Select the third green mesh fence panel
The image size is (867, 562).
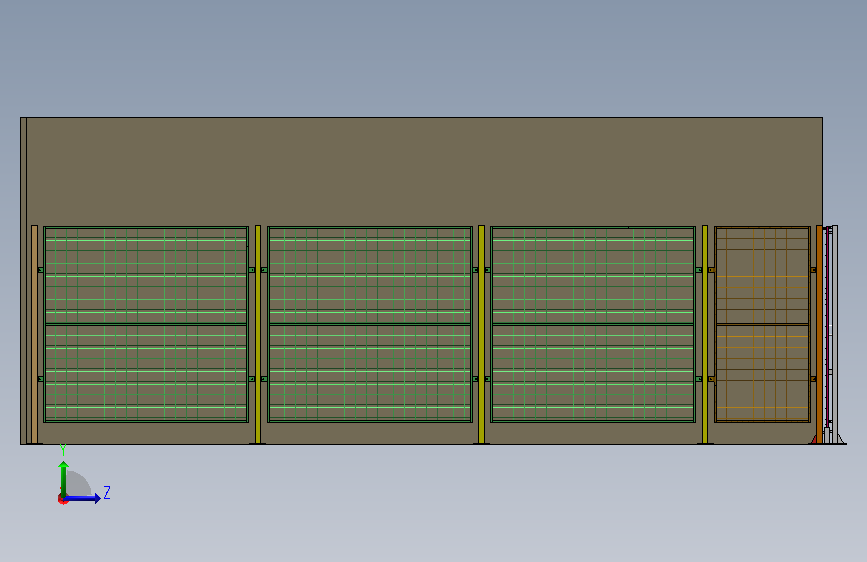click(x=593, y=324)
